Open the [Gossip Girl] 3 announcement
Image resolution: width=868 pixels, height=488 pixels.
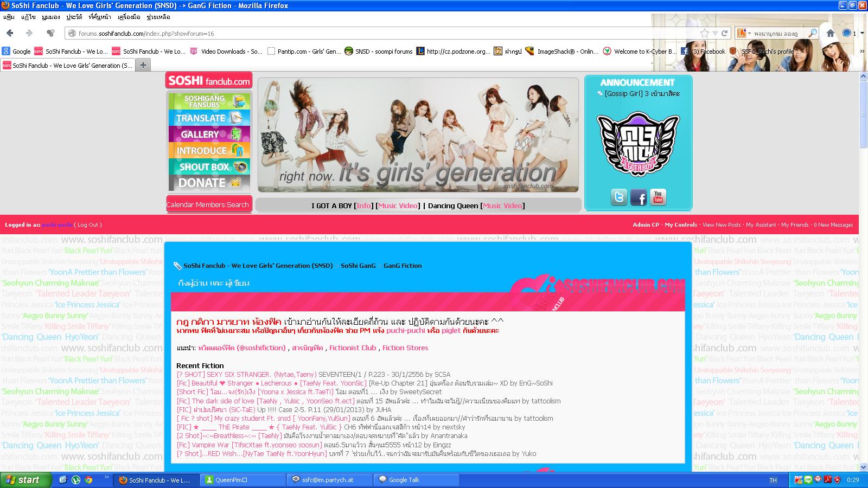(642, 94)
